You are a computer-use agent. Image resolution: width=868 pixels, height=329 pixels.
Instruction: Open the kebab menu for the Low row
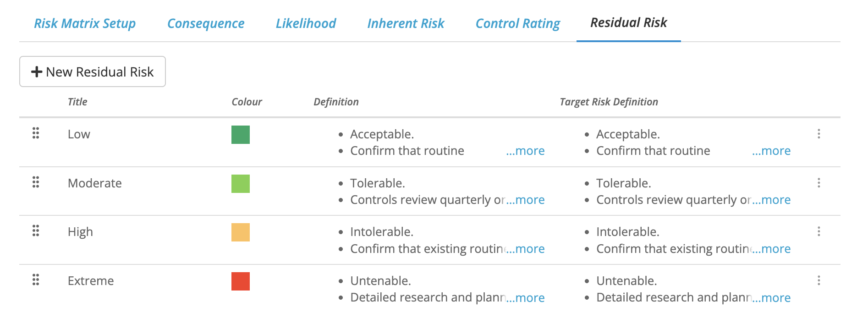[819, 134]
